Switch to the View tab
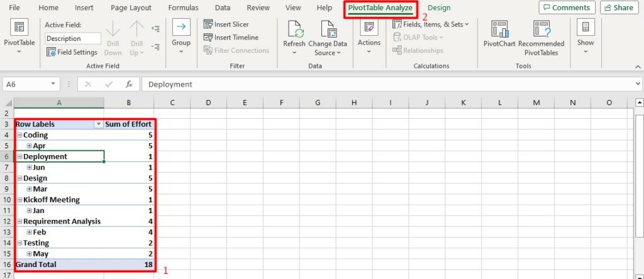This screenshot has width=644, height=279. point(293,8)
